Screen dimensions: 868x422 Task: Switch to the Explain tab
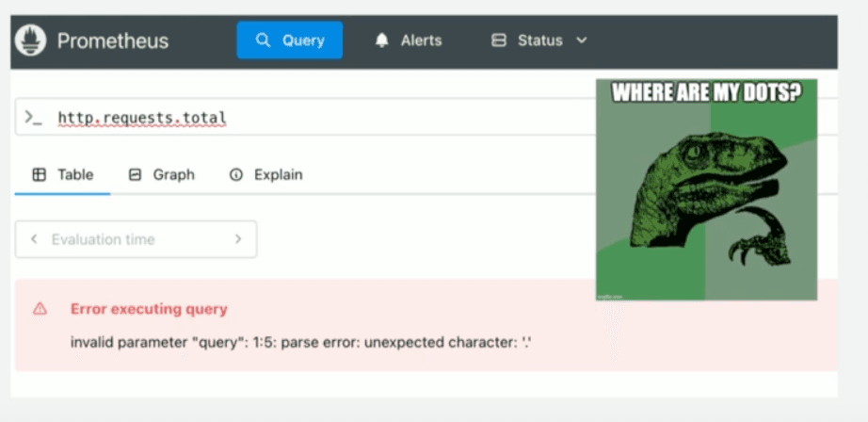(265, 175)
